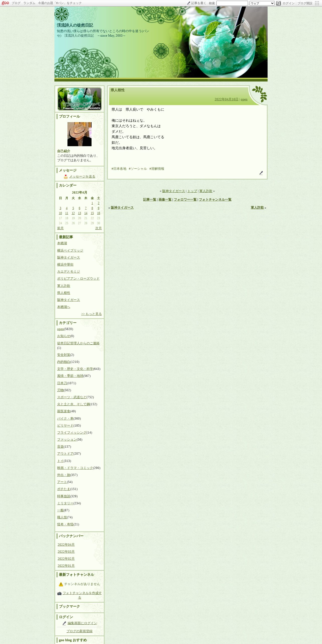The height and width of the screenshot is (644, 322).
Task: Click the edit pencil icon below the post
Action: pos(261,173)
